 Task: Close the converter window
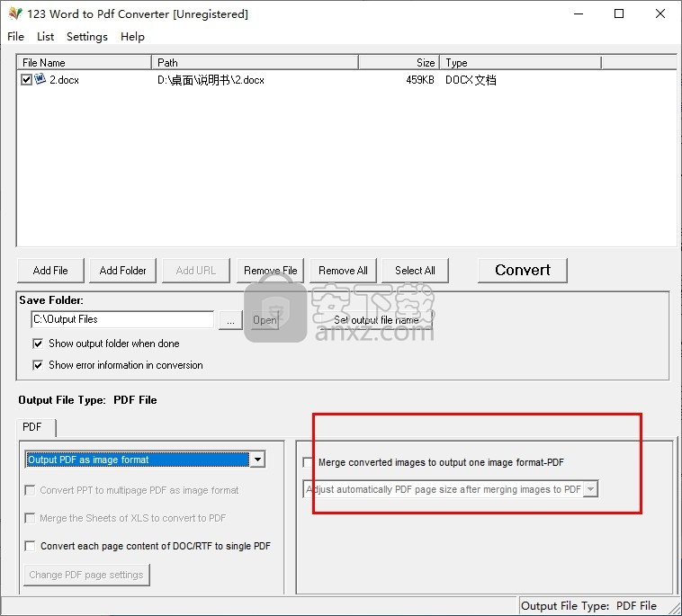[x=660, y=13]
